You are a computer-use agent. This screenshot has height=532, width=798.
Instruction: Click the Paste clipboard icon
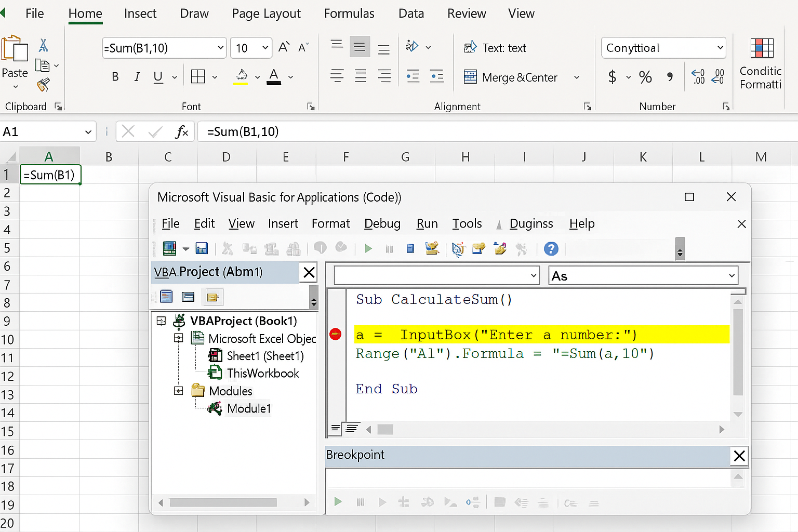(15, 49)
